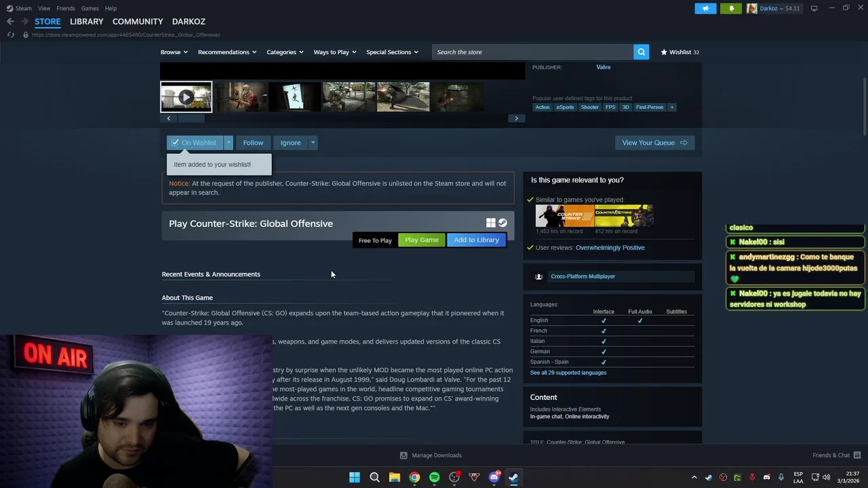Select the FPS tag
Screen dimensions: 868x488
pyautogui.click(x=610, y=107)
